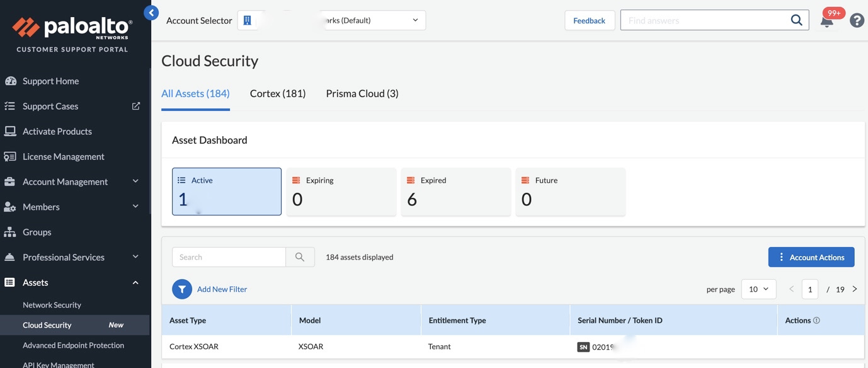Go to next page arrow
Image resolution: width=868 pixels, height=368 pixels.
855,289
